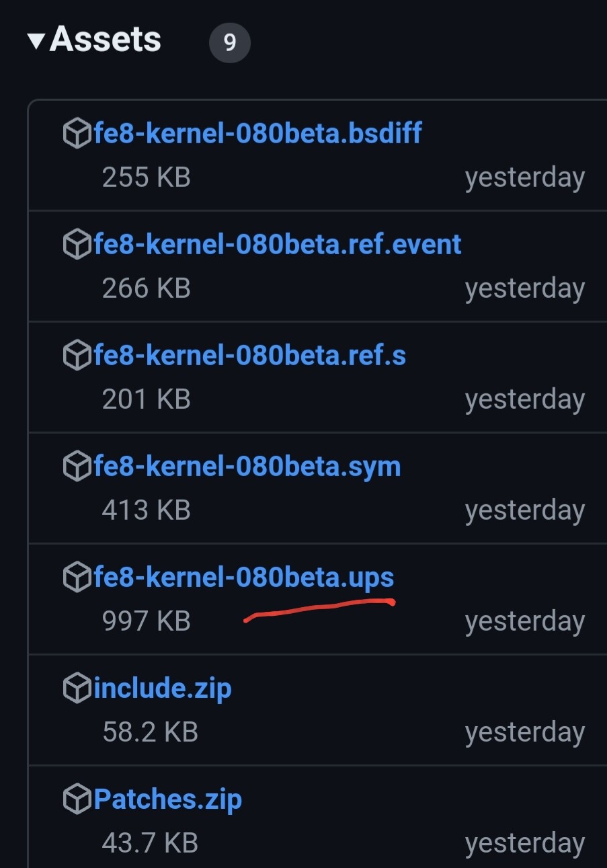607x868 pixels.
Task: Click the 997 KB file size text
Action: tap(146, 621)
